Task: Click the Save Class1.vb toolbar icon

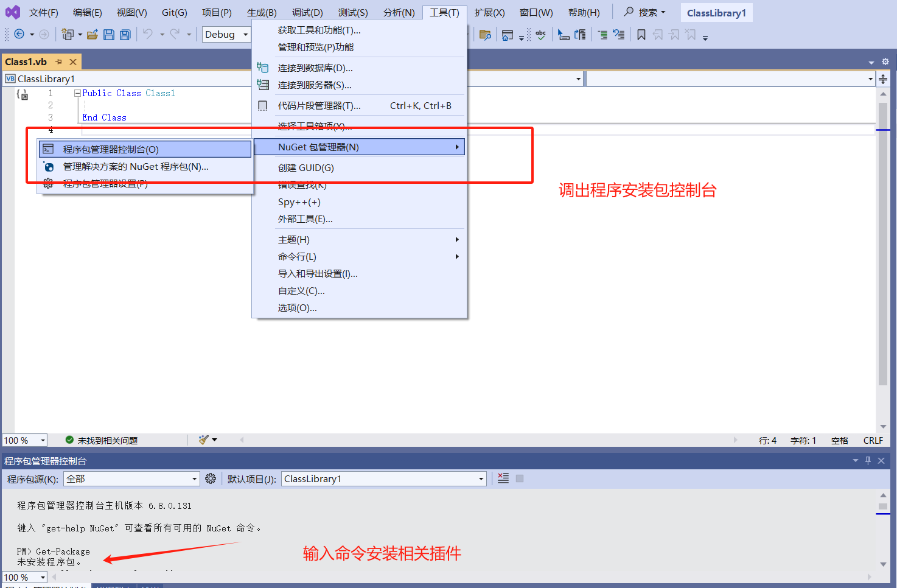Action: (108, 35)
